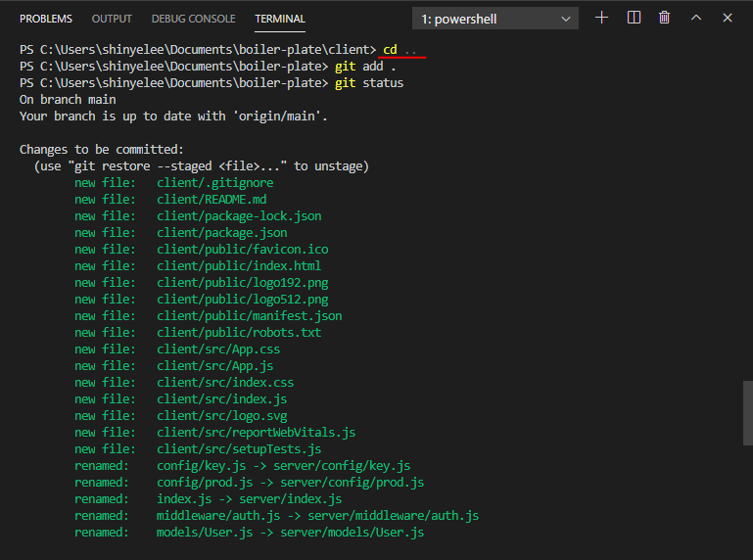Viewport: 753px width, 560px height.
Task: Open the '1: powershell' terminal selector dropdown
Action: tap(495, 19)
